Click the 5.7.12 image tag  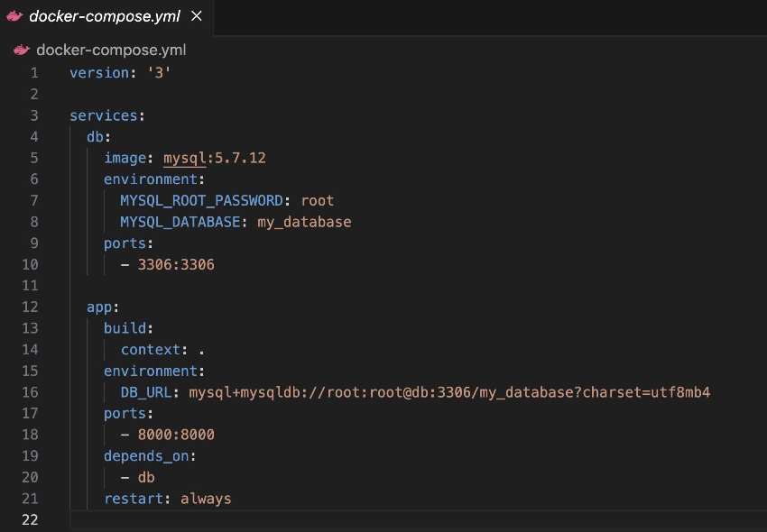point(240,158)
